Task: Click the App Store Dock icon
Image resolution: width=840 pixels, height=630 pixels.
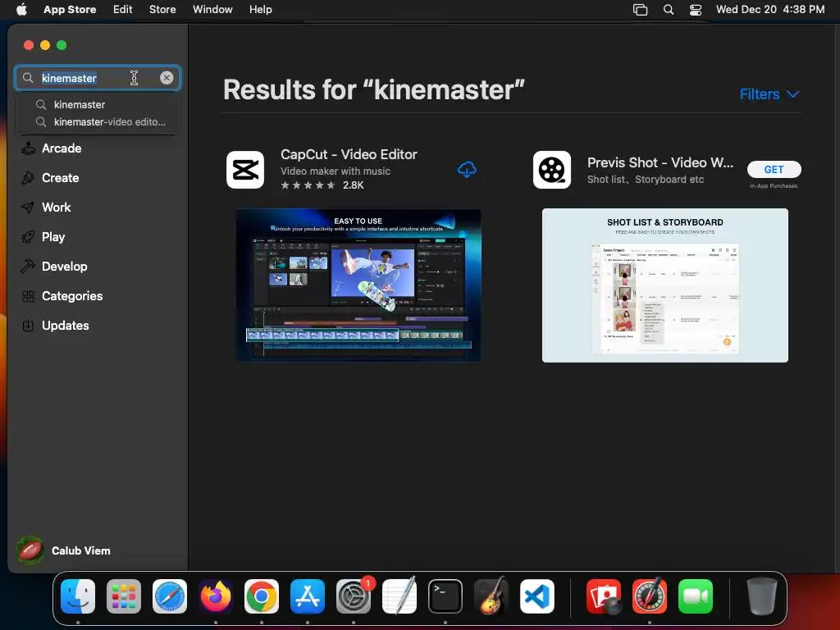Action: (308, 596)
